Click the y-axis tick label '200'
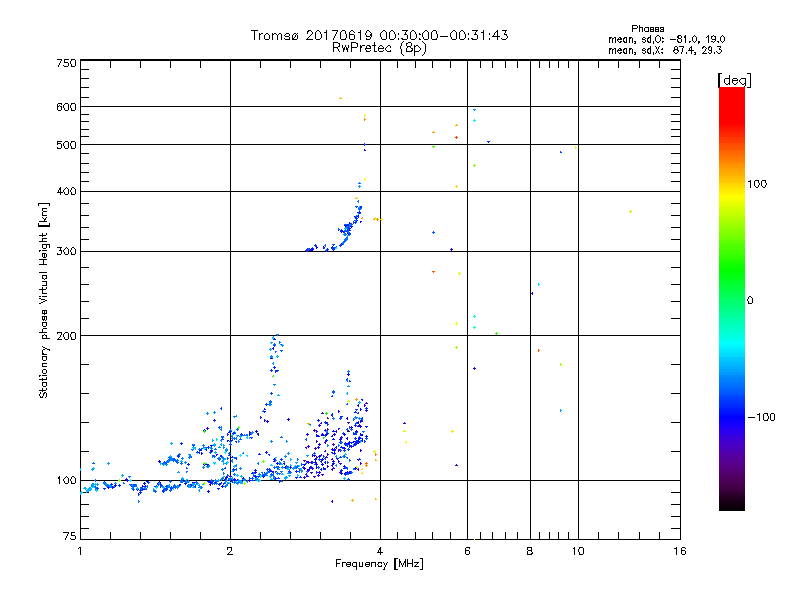Image resolution: width=800 pixels, height=600 pixels. pyautogui.click(x=66, y=336)
